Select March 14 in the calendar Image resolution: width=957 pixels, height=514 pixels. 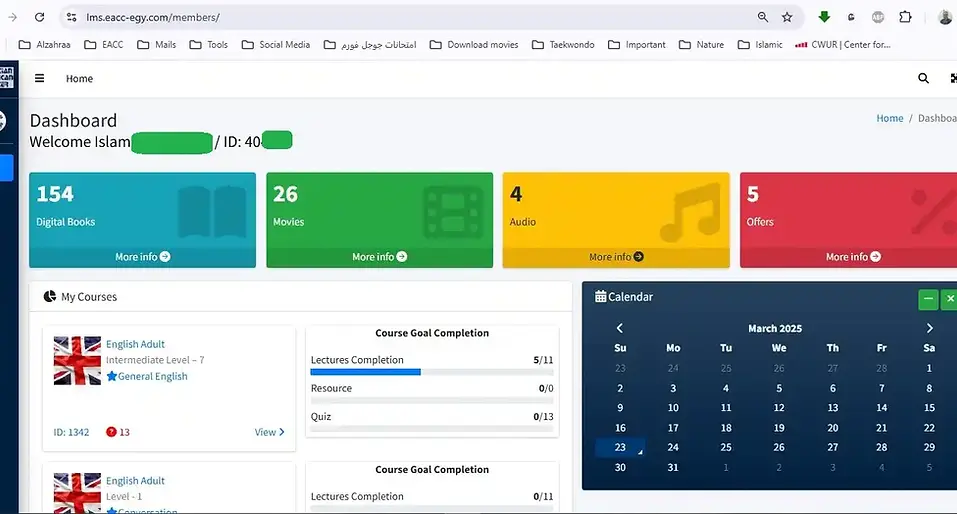click(881, 408)
